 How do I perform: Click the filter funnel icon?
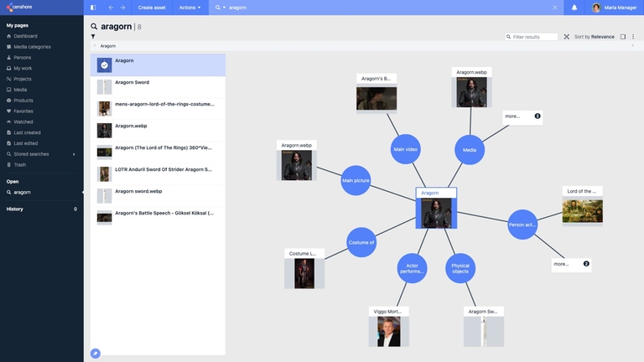(93, 37)
